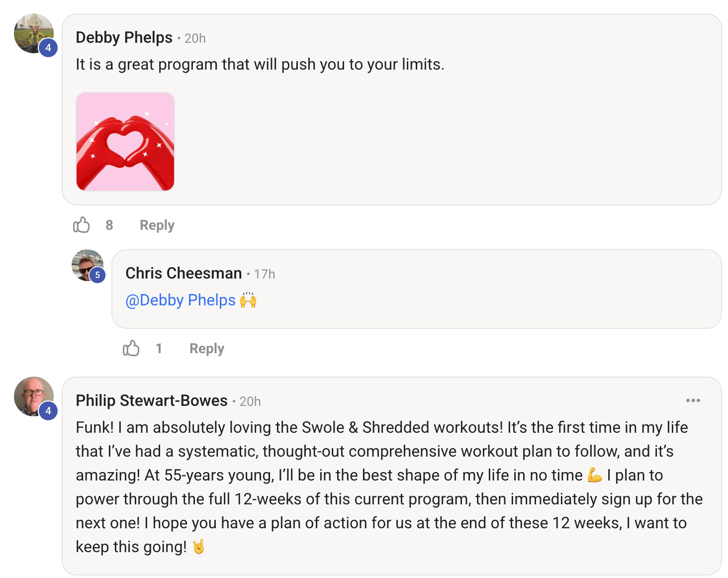Image resolution: width=728 pixels, height=578 pixels.
Task: Click the level 4 badge on Debby's avatar
Action: (x=48, y=48)
